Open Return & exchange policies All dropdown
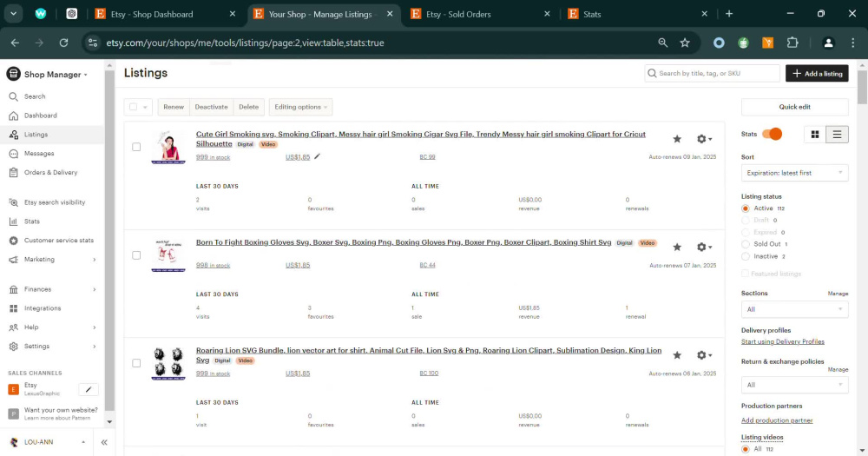The width and height of the screenshot is (868, 456). (794, 385)
